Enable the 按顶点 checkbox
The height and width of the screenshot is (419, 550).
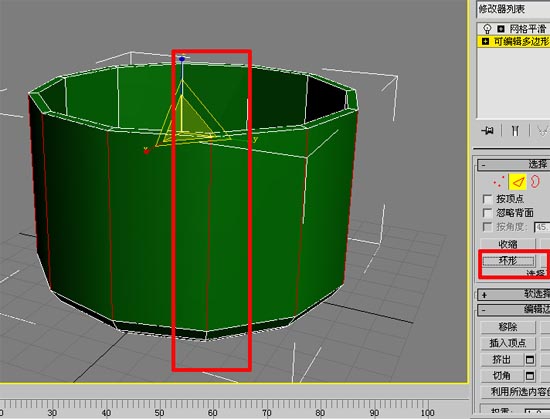pyautogui.click(x=488, y=199)
